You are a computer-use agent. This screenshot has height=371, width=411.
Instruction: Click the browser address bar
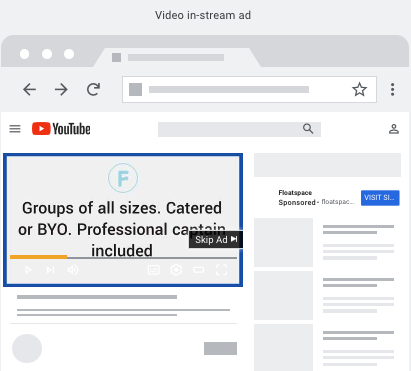249,89
